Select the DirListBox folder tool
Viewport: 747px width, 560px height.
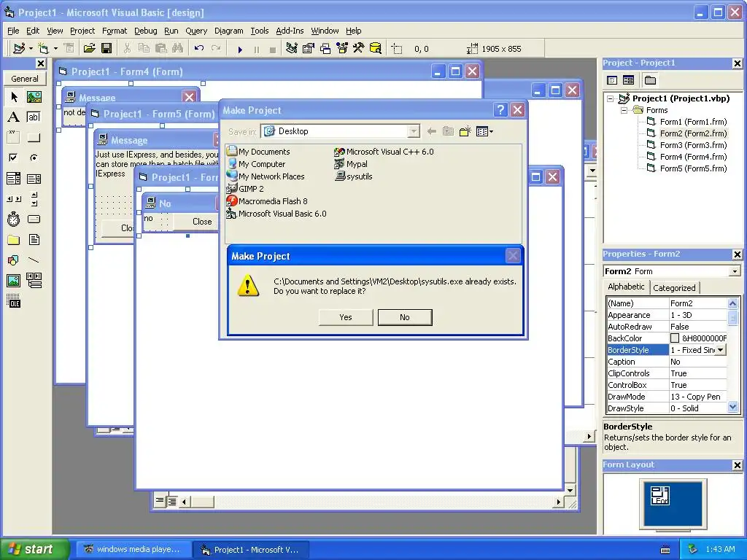[x=14, y=239]
